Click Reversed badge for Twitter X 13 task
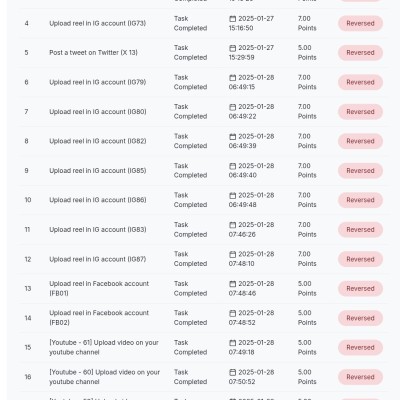 click(360, 53)
